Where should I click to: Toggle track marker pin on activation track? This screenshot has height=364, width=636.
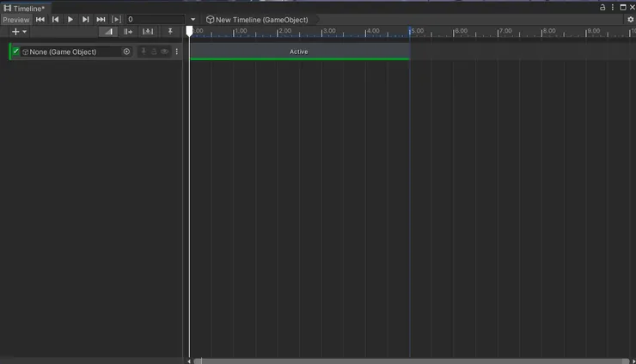(144, 52)
